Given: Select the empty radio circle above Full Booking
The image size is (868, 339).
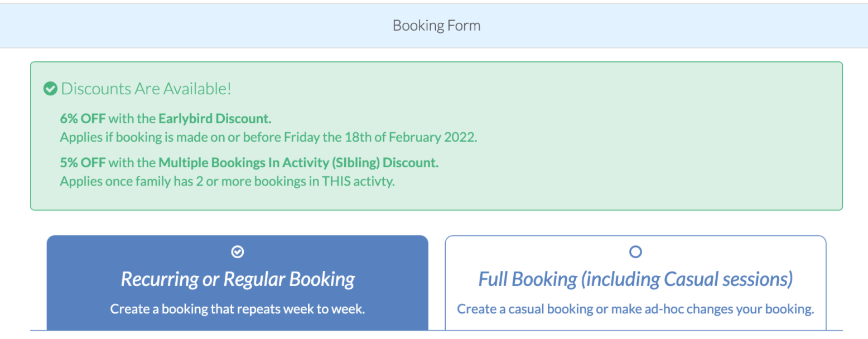Looking at the screenshot, I should [x=635, y=252].
